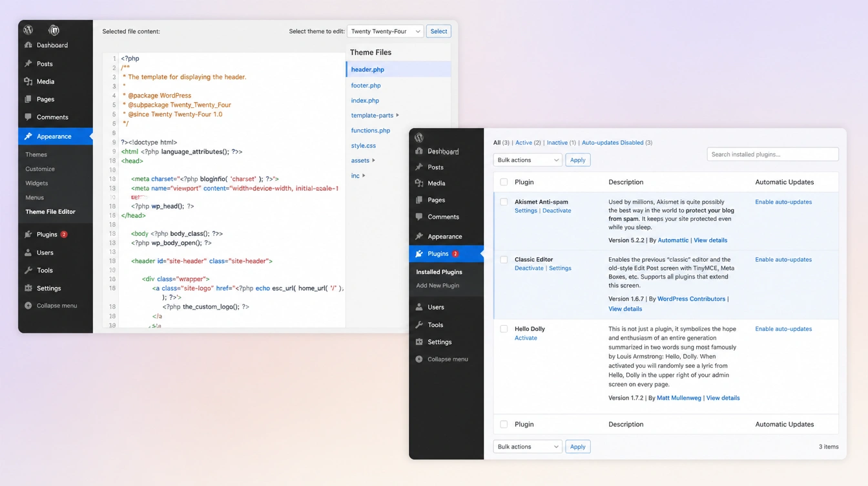This screenshot has height=486, width=868.
Task: Click the Collapse menu arrow icon in the Theme Editor window
Action: click(x=28, y=306)
